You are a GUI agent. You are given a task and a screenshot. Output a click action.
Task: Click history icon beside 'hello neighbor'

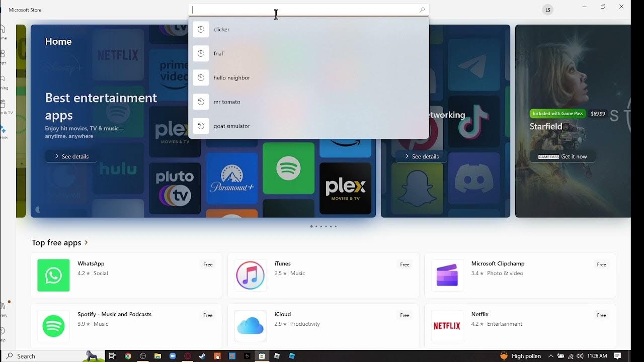(201, 77)
